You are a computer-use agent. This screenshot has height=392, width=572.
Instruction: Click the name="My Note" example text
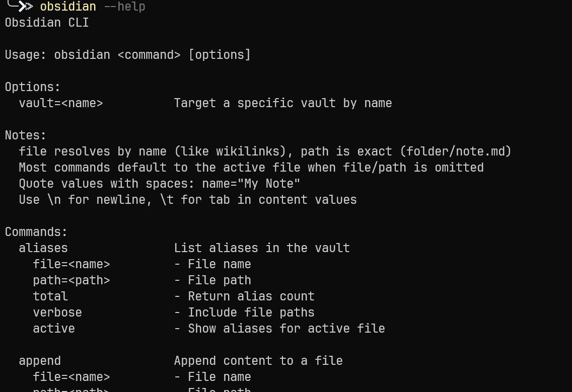(251, 184)
